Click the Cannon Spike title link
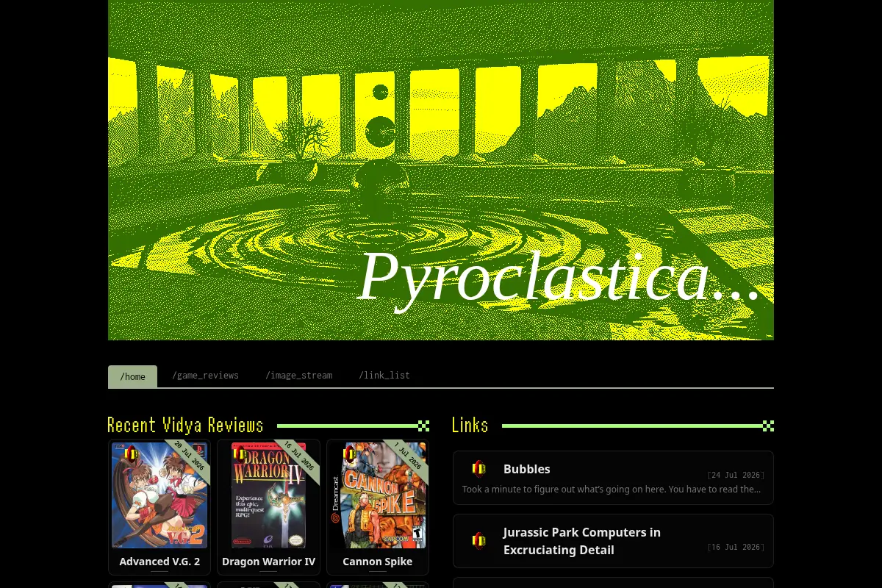Screen dimensions: 882x588 [x=378, y=561]
